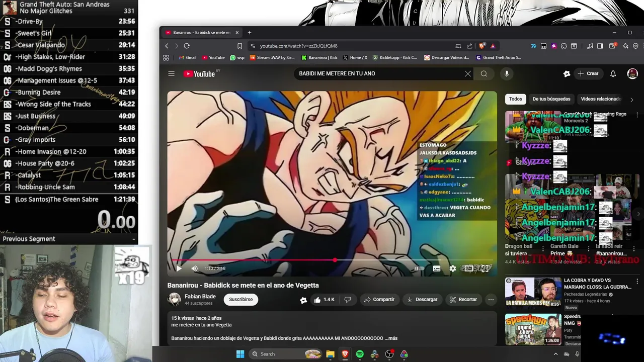644x362 pixels.
Task: Click Previous Segment in LiveSplit timer
Action: point(29,239)
